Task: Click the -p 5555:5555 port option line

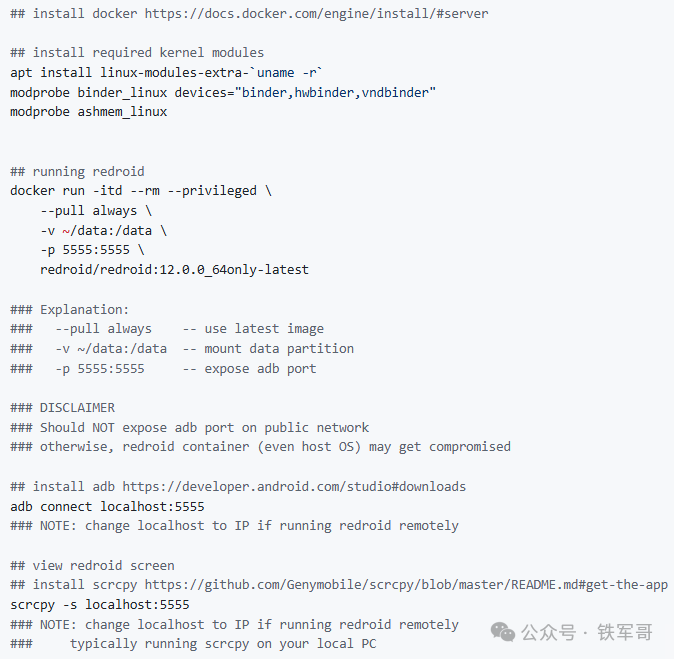Action: click(x=92, y=250)
